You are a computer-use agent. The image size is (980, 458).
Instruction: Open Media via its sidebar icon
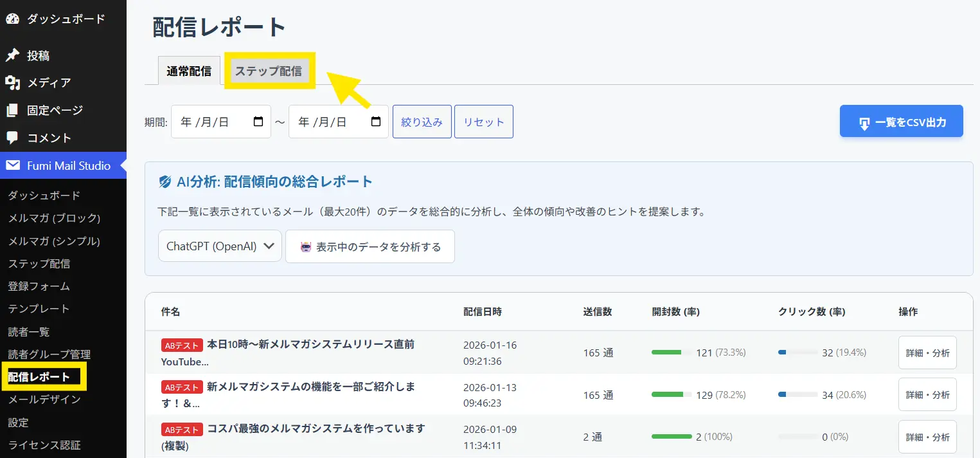pos(12,83)
